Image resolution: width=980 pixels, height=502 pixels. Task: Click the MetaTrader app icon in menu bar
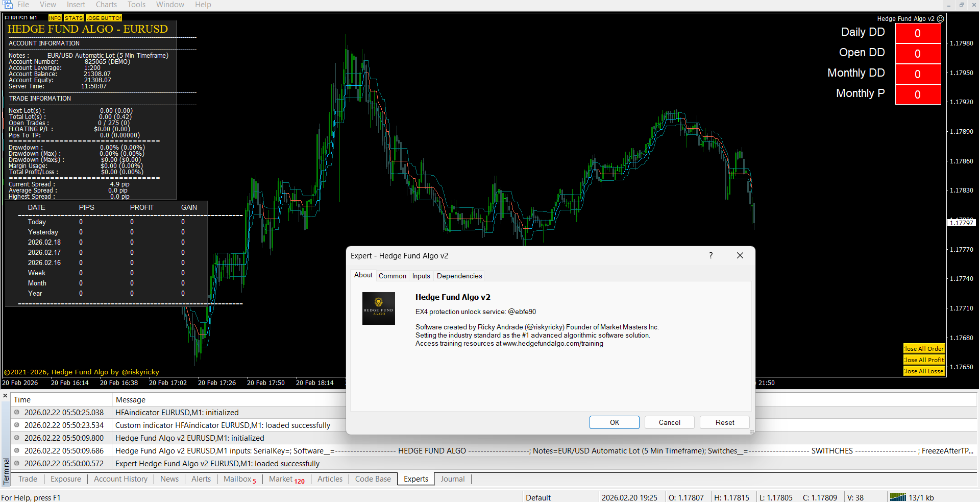[7, 5]
